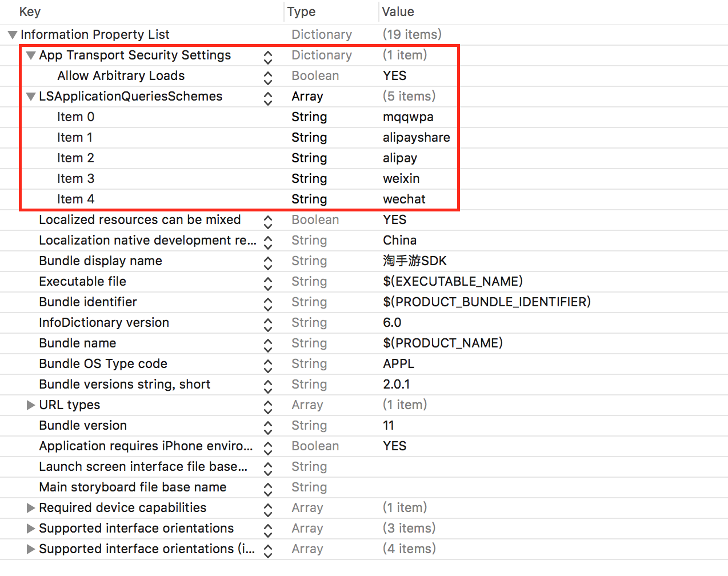728x576 pixels.
Task: Click empty value field of Launch screen interface
Action: click(553, 467)
